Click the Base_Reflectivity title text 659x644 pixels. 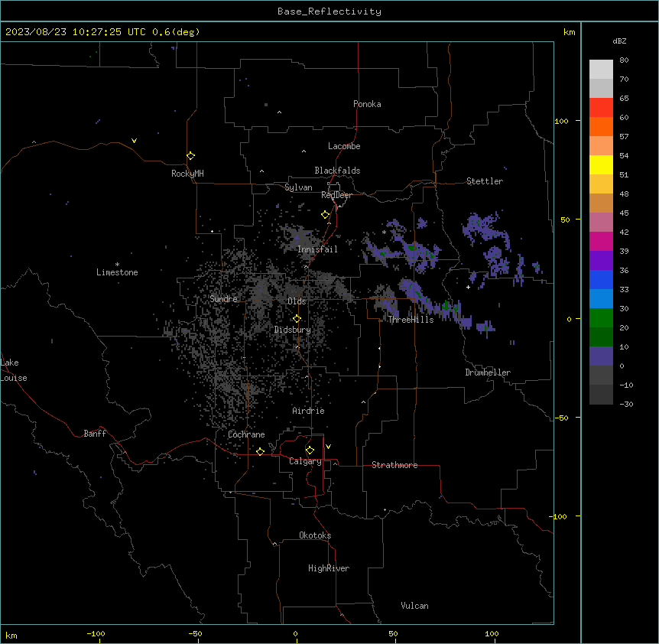point(329,11)
